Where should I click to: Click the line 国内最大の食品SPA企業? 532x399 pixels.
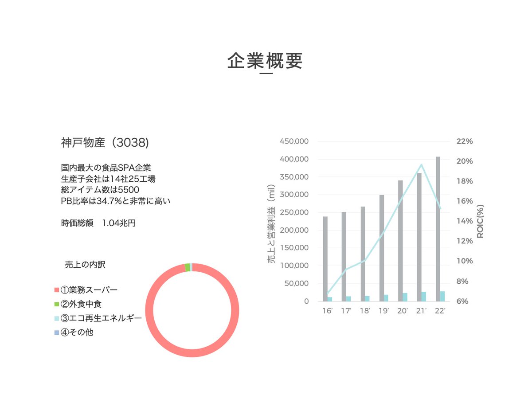click(106, 168)
